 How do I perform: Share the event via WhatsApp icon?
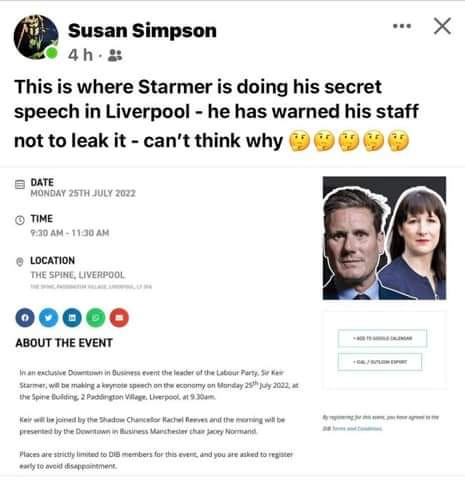96,318
